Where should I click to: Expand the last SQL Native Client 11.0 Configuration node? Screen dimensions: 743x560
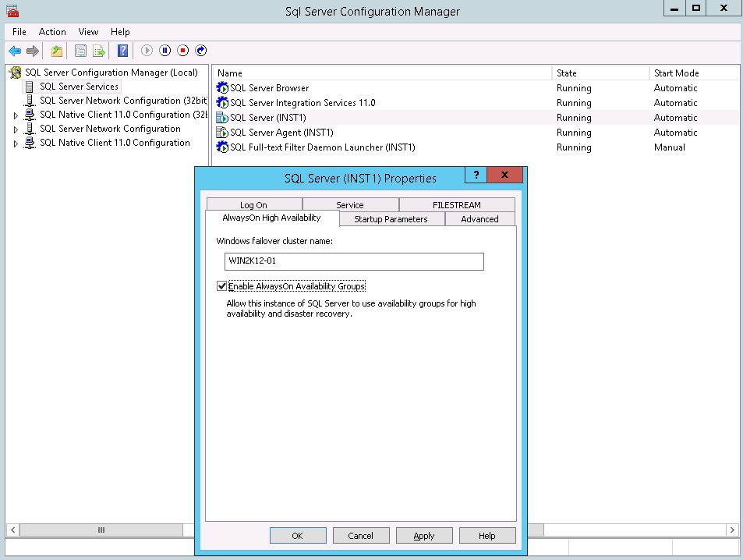point(16,144)
